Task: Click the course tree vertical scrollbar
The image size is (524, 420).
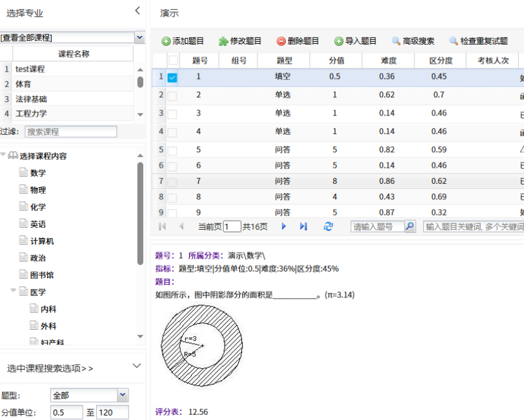Action: click(x=140, y=213)
